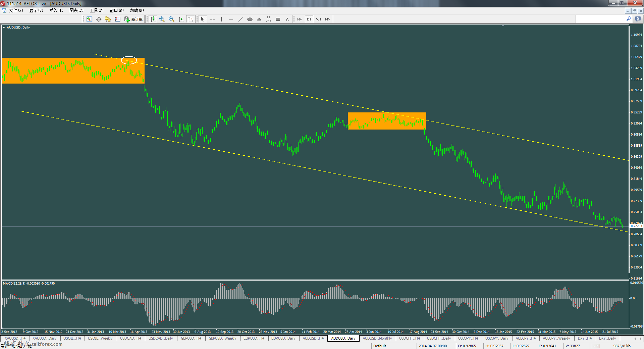The height and width of the screenshot is (349, 644).
Task: Click the Default profile in status bar
Action: 380,346
